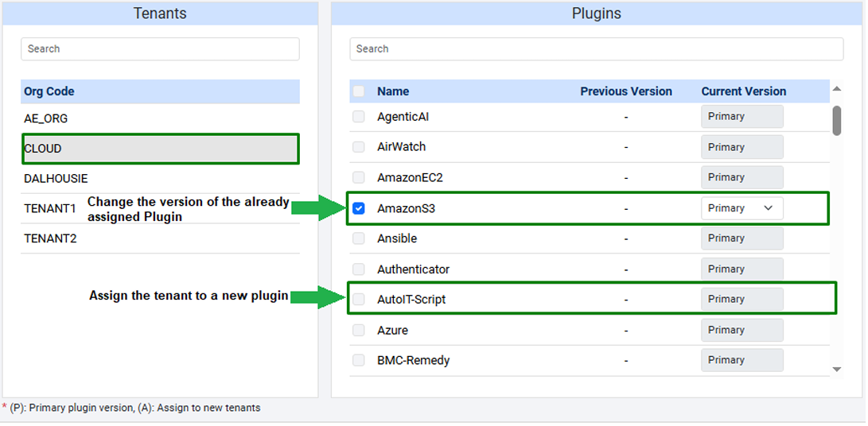Click the plugins list scroll up arrow
Image resolution: width=868 pixels, height=426 pixels.
pos(836,88)
